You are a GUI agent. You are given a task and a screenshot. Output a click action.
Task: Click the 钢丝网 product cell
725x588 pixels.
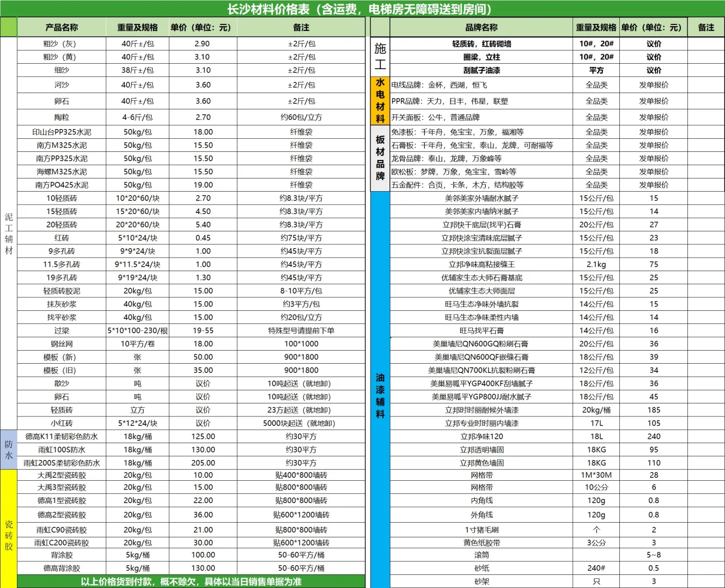[x=62, y=344]
